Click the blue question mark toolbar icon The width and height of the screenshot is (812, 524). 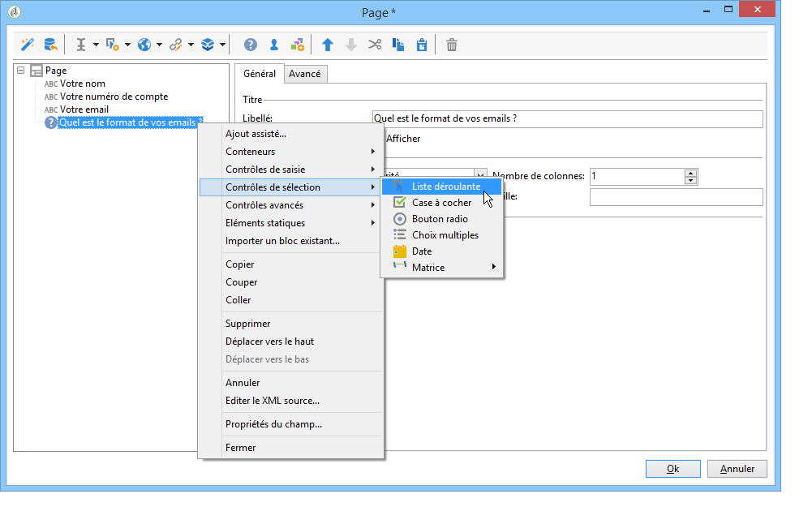tap(251, 45)
